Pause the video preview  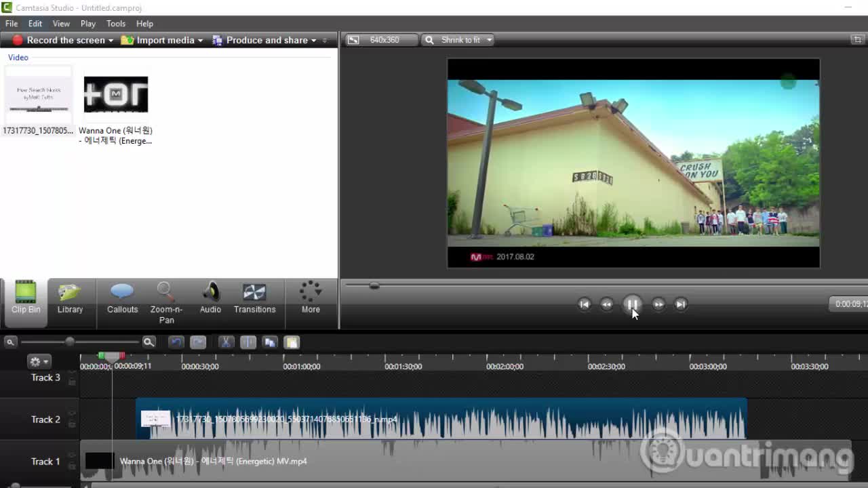[x=632, y=304]
